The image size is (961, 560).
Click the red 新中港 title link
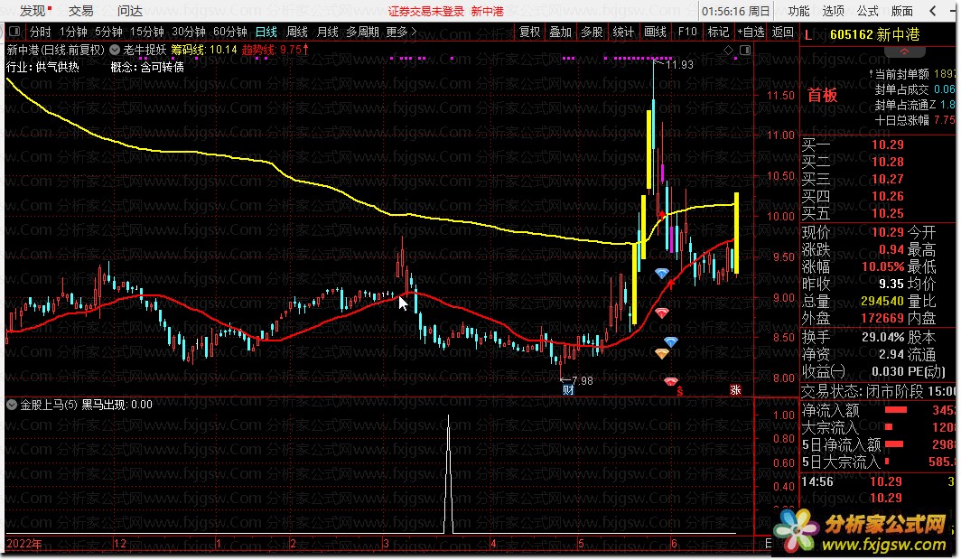(x=487, y=12)
